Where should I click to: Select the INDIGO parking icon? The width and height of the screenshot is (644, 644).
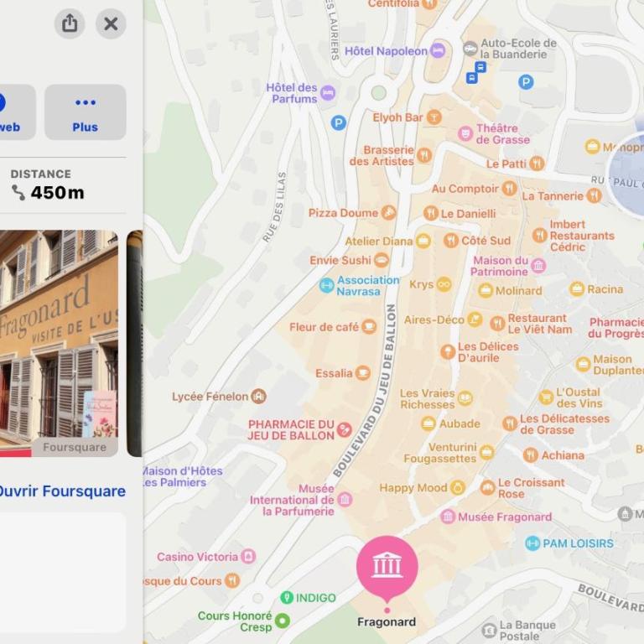tap(286, 598)
